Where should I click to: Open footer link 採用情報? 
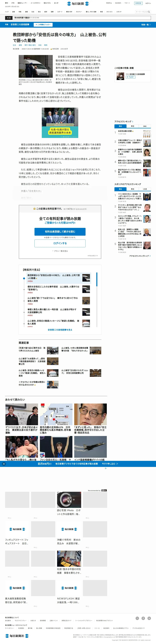pos(43,620)
